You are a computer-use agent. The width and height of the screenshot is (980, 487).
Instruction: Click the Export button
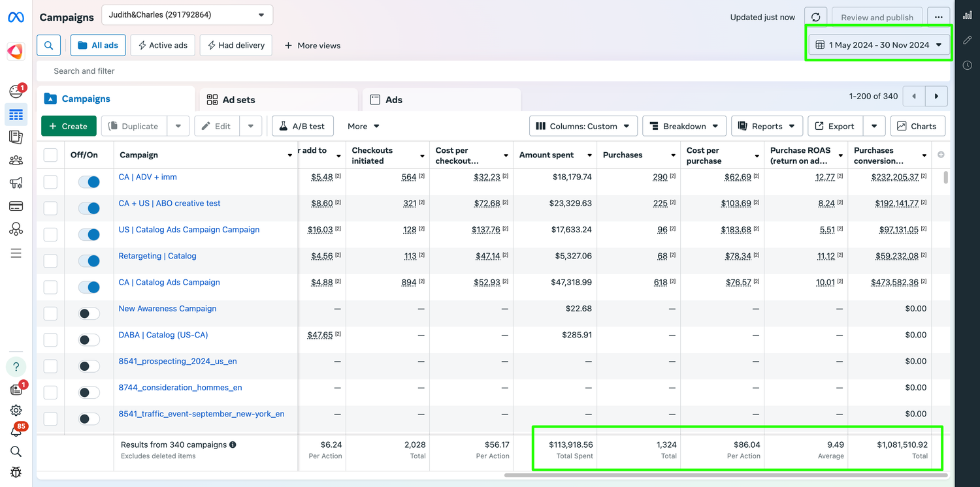[836, 126]
